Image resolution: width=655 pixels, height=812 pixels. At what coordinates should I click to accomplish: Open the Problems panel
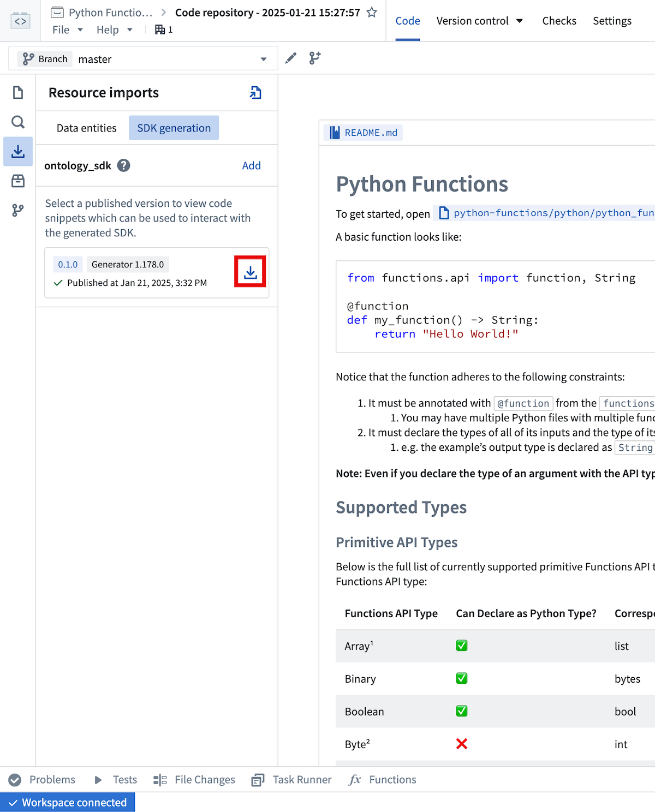pyautogui.click(x=43, y=780)
